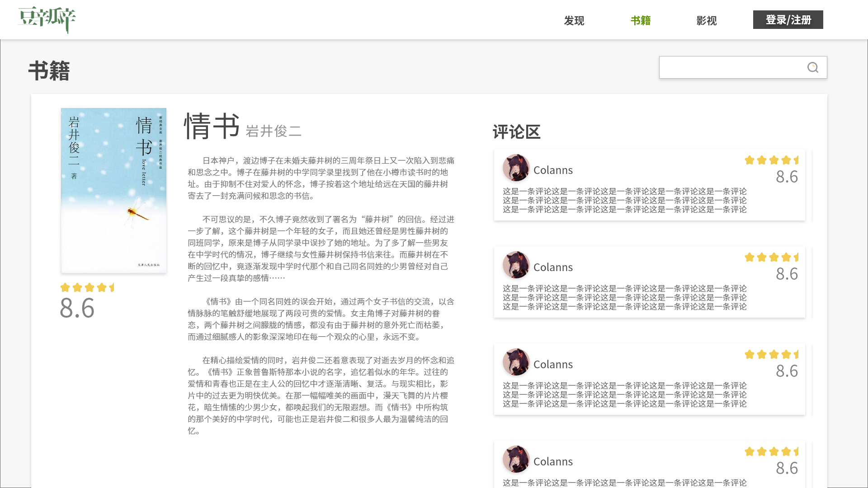Click first comment's Colanns avatar
This screenshot has width=868, height=488.
tap(516, 168)
